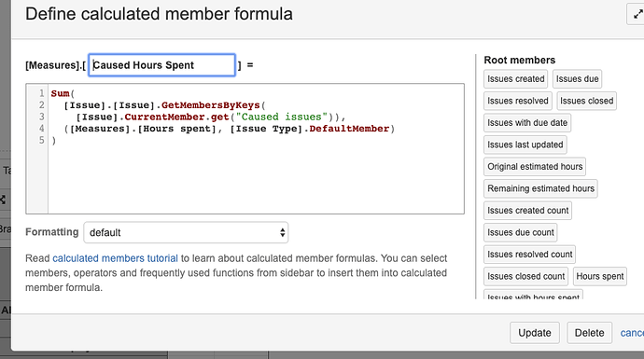Click the Root members heading

[520, 61]
